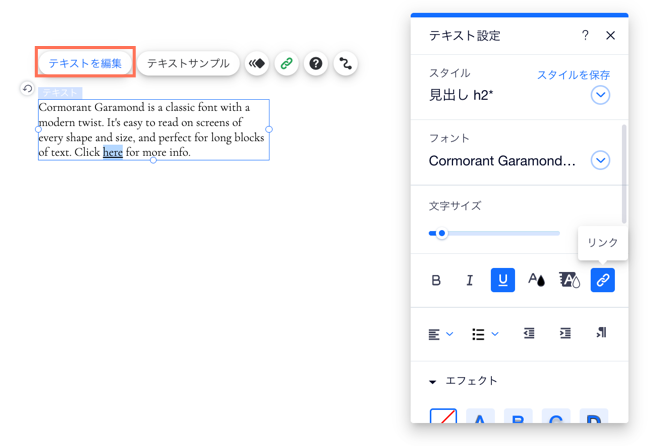This screenshot has height=446, width=660.
Task: Select text effect A
Action: [x=480, y=416]
